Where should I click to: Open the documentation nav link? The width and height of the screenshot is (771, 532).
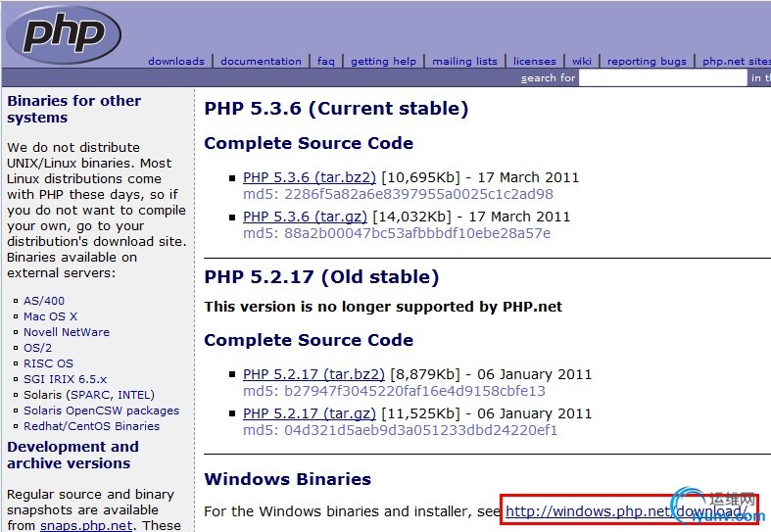[262, 62]
